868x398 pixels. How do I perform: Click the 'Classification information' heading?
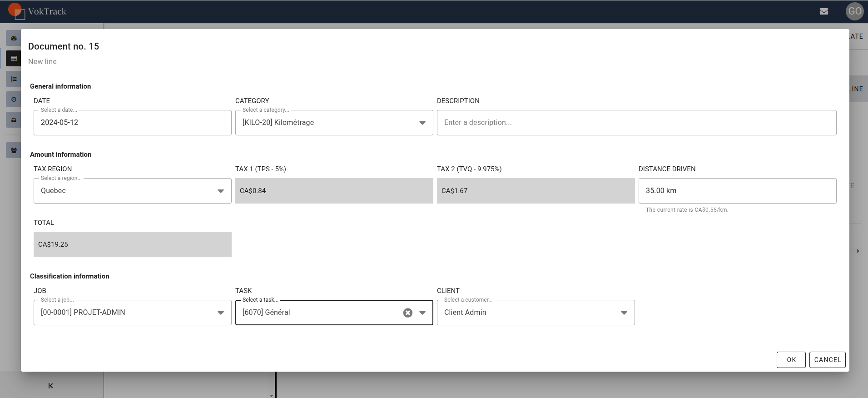click(69, 276)
